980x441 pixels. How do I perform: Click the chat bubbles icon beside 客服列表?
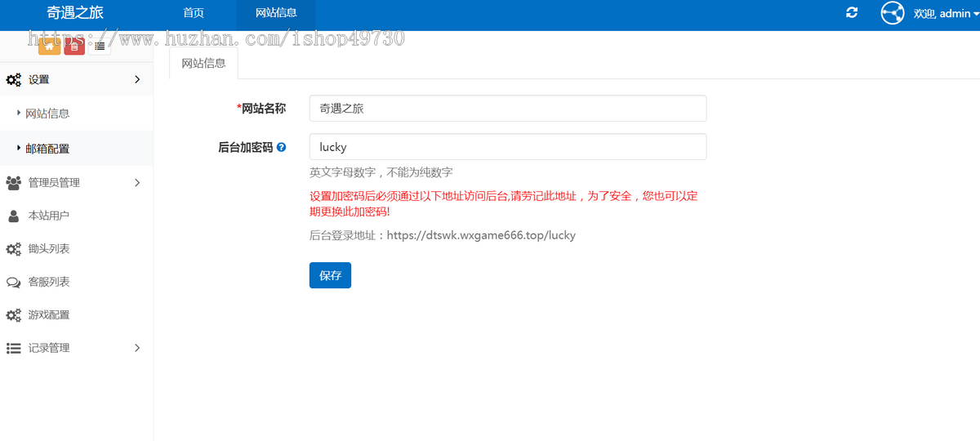pyautogui.click(x=14, y=283)
